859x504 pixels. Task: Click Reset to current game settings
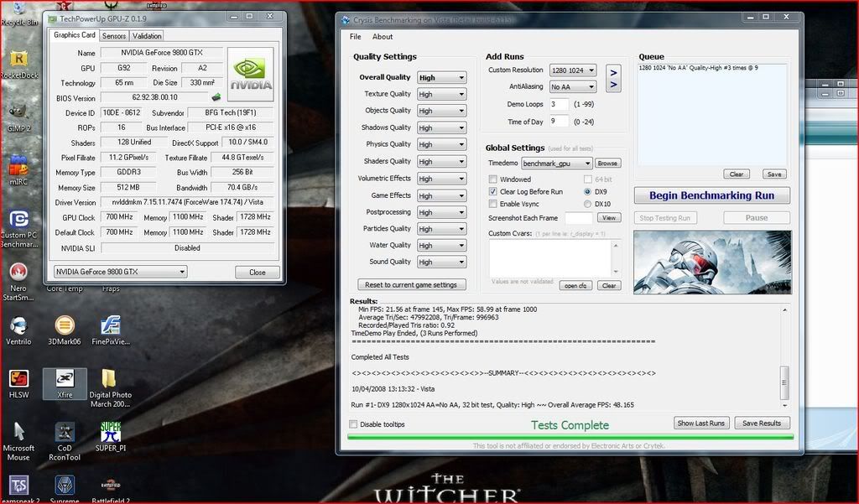pos(411,285)
